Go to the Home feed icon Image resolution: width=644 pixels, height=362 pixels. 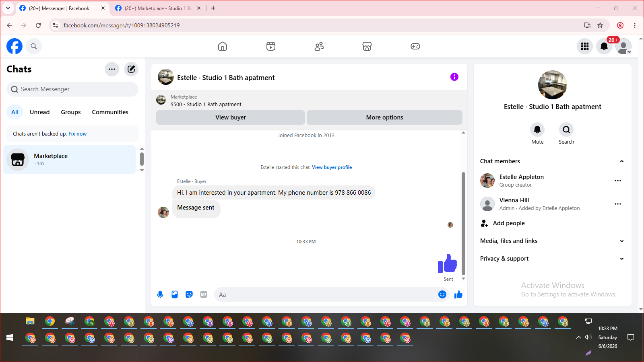click(223, 46)
